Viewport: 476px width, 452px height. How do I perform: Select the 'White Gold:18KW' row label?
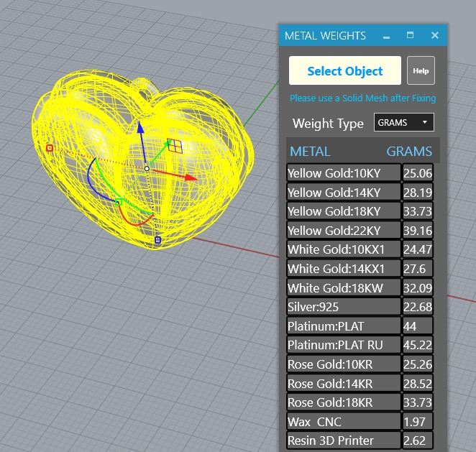(x=344, y=288)
